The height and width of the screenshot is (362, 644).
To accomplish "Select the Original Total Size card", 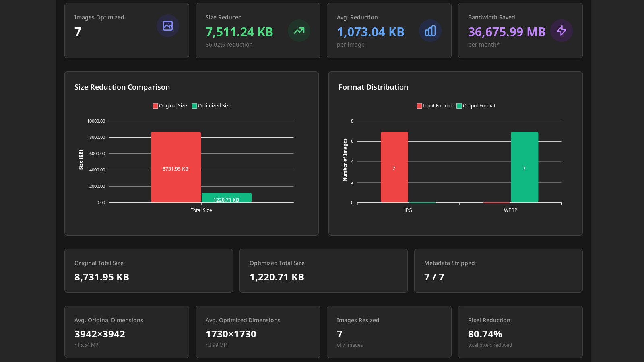I will [149, 271].
